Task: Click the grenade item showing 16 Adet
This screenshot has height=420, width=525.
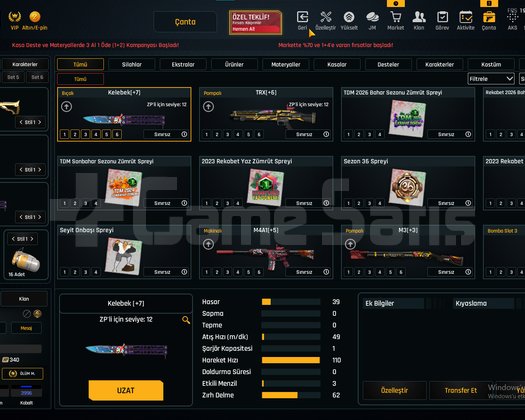Action: coord(25,261)
